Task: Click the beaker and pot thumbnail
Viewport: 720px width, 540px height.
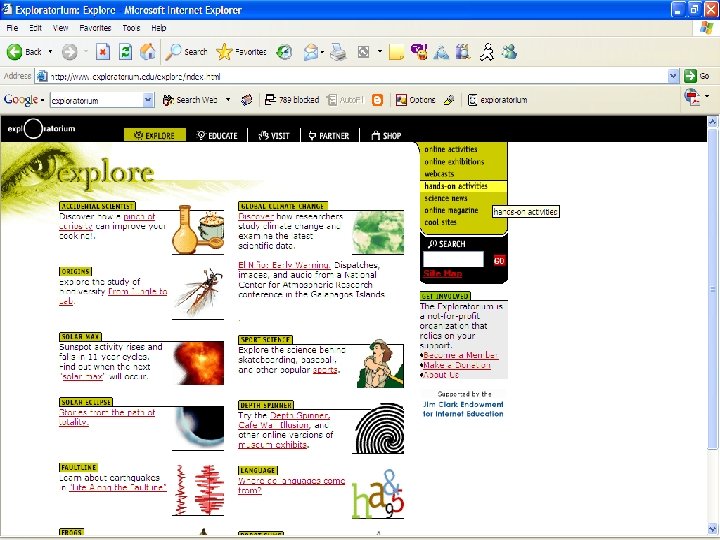Action: pyautogui.click(x=198, y=230)
